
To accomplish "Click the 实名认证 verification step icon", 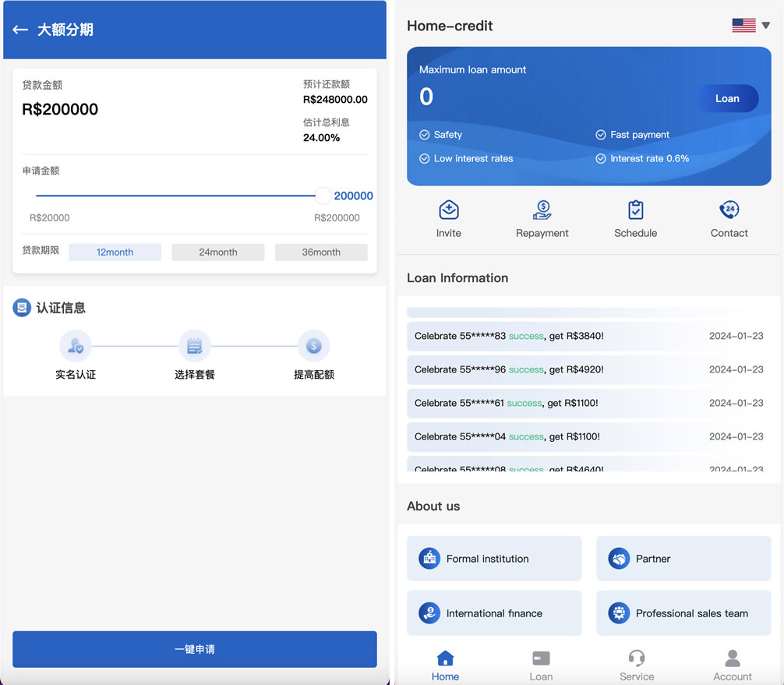I will pyautogui.click(x=75, y=345).
